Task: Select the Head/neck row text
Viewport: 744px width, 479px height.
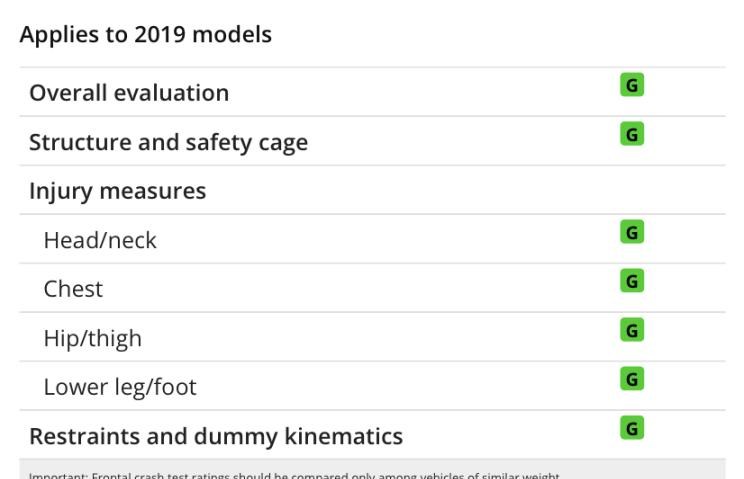Action: coord(100,240)
